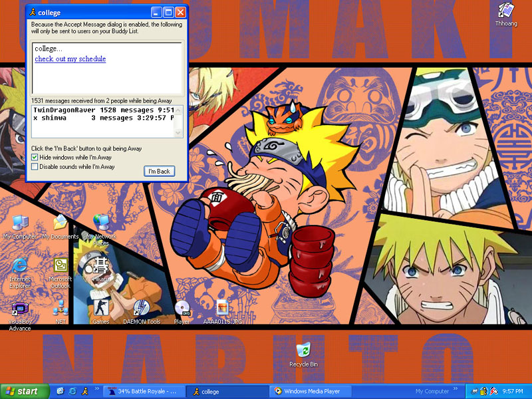Select the Recycle Bin icon
This screenshot has width=532, height=399.
[303, 354]
